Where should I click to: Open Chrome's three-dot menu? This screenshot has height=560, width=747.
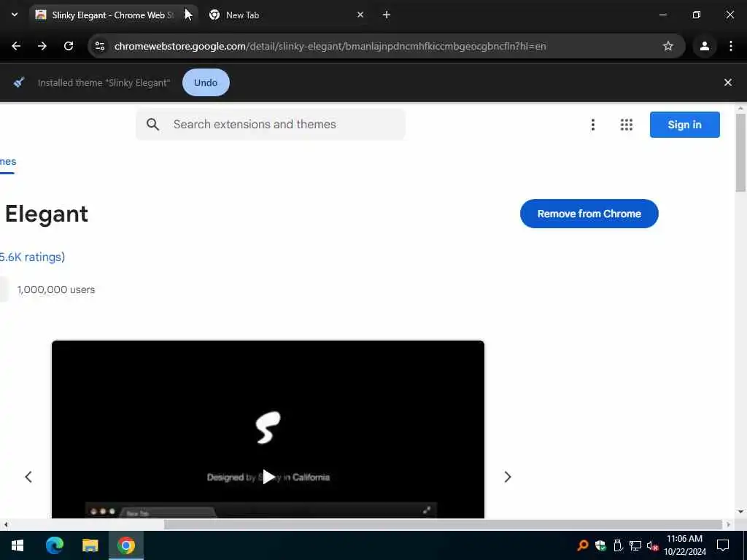point(731,46)
